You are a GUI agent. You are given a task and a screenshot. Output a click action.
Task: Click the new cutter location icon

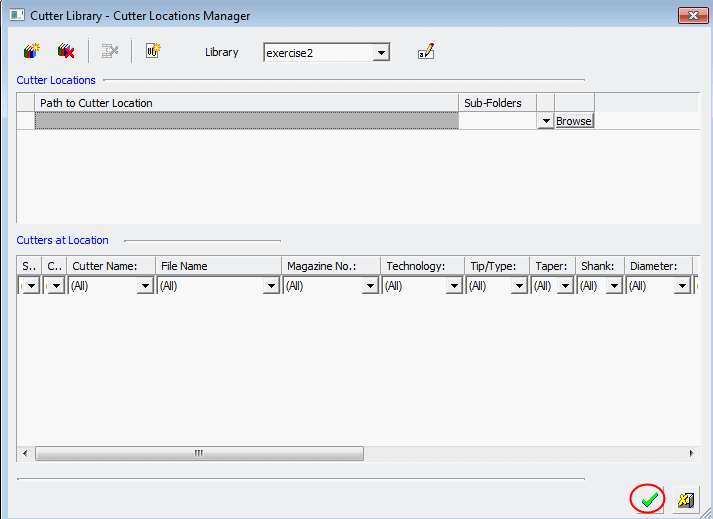153,51
